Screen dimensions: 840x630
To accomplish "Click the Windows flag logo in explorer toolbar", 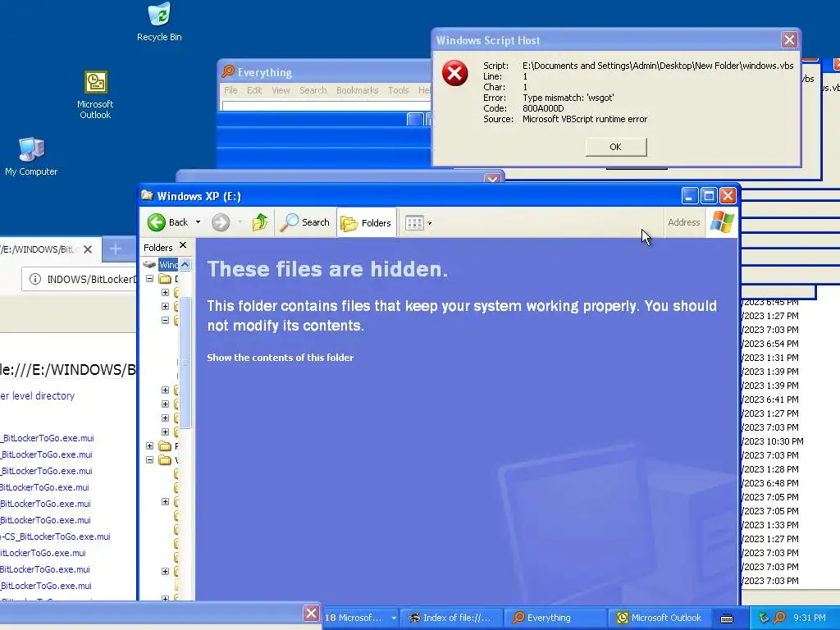I will pos(722,221).
